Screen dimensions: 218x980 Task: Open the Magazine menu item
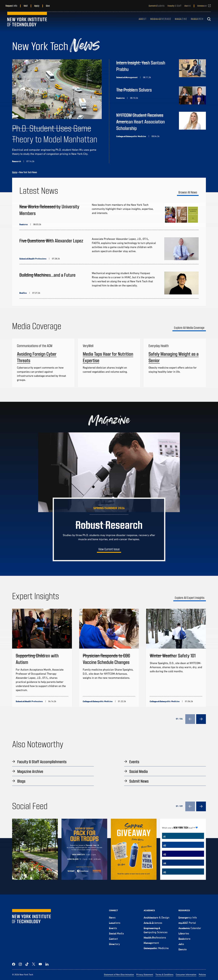(x=181, y=19)
